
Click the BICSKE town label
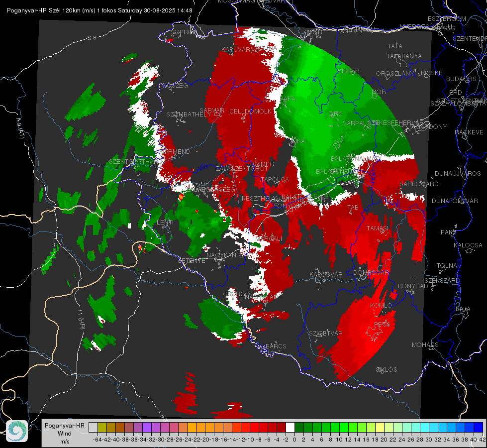coord(432,73)
